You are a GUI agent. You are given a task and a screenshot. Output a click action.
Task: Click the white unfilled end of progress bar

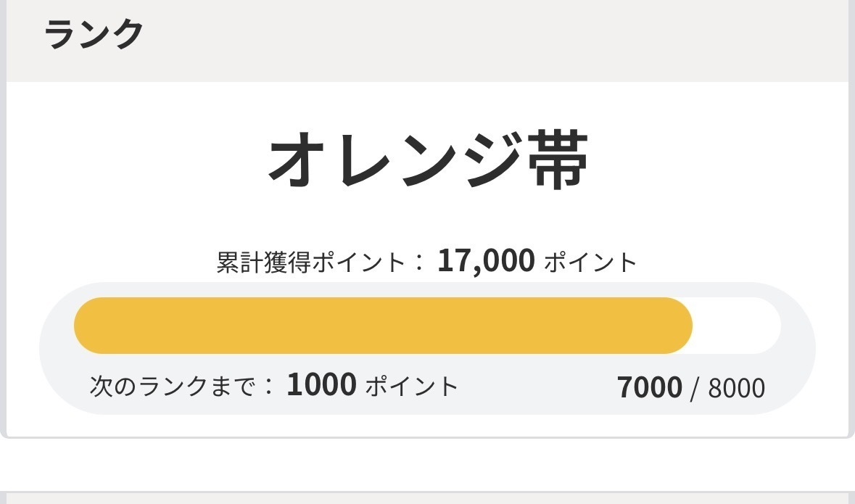point(737,326)
